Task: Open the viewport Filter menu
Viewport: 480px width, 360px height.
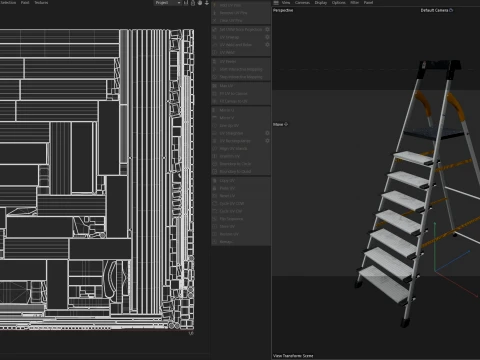Action: [x=355, y=3]
